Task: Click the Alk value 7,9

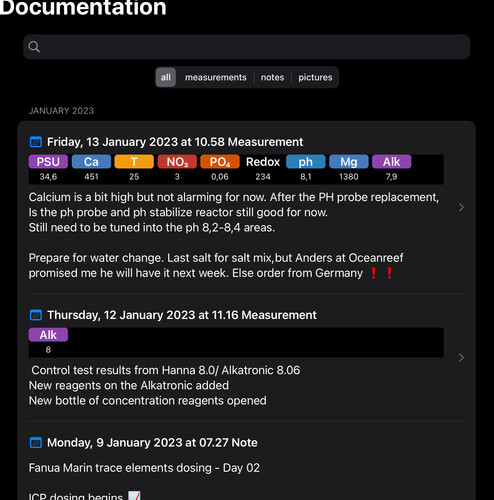Action: (391, 177)
